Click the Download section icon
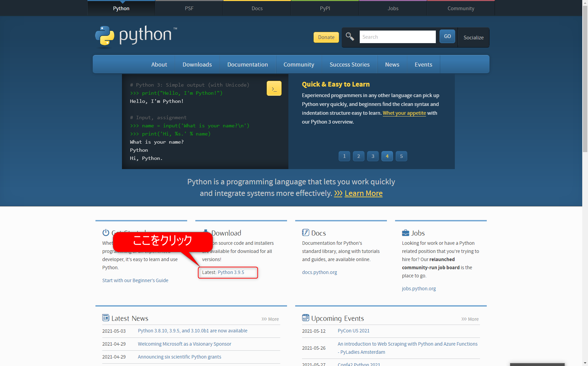This screenshot has height=366, width=588. (206, 233)
